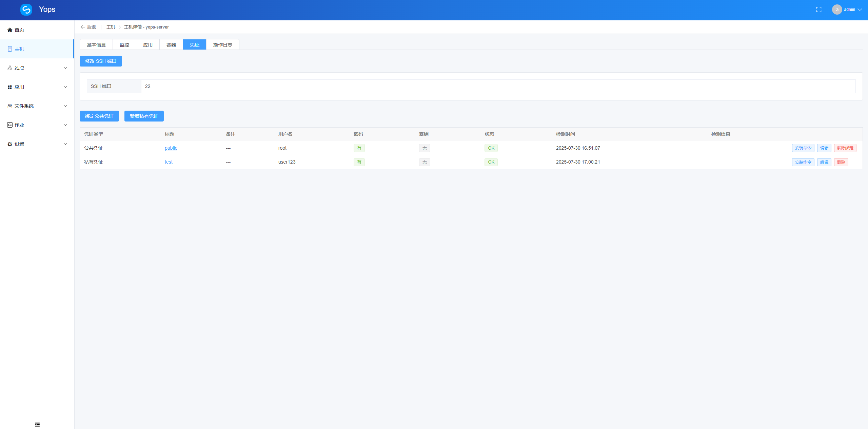Click key 无 tag in user123 row

tap(425, 162)
